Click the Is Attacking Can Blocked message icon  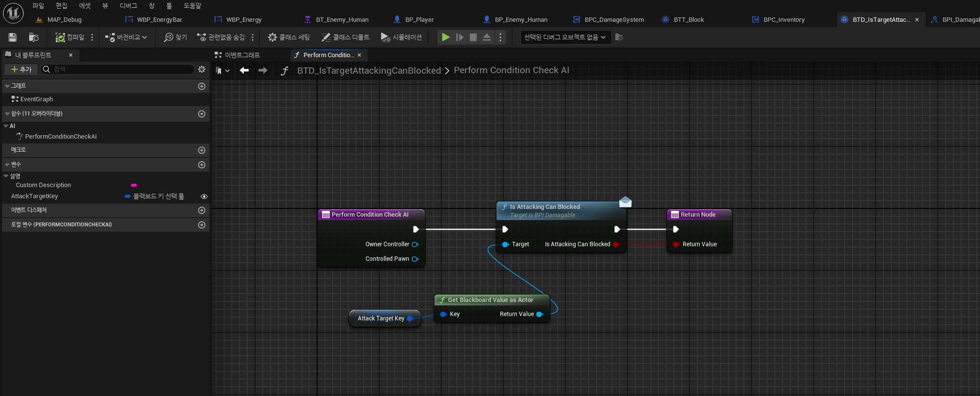[626, 202]
